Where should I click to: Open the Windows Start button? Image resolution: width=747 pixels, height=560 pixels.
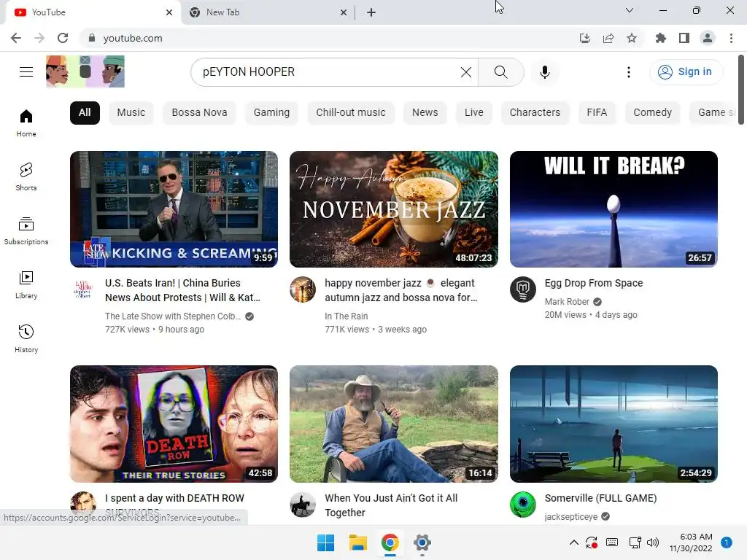coord(326,542)
